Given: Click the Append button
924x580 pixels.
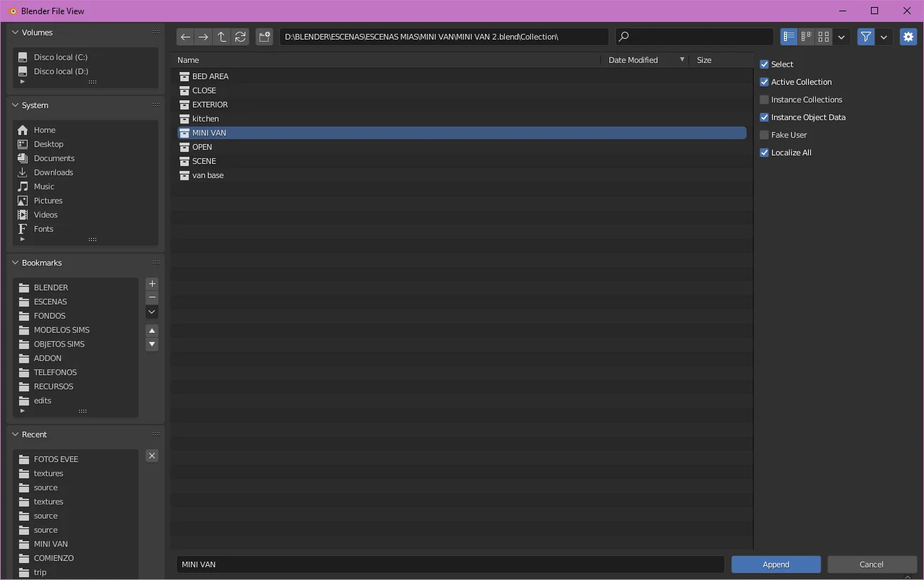Looking at the screenshot, I should tap(776, 564).
